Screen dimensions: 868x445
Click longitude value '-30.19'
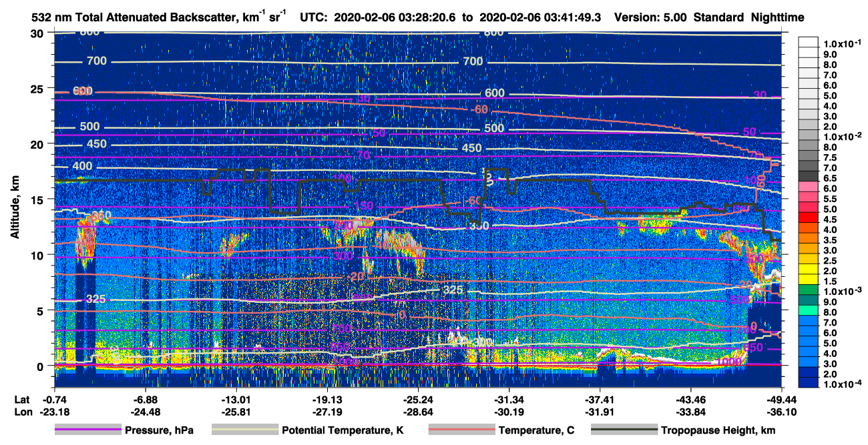pyautogui.click(x=509, y=412)
